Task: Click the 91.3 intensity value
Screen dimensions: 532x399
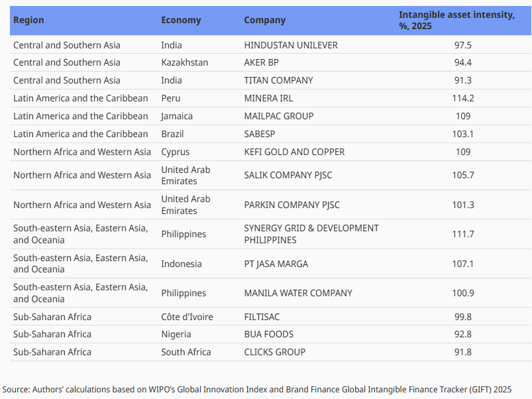Action: (463, 80)
